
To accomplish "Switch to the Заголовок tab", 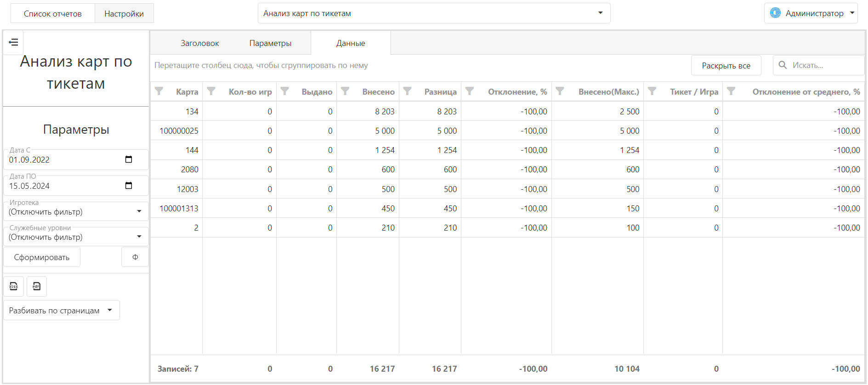I will coord(199,43).
